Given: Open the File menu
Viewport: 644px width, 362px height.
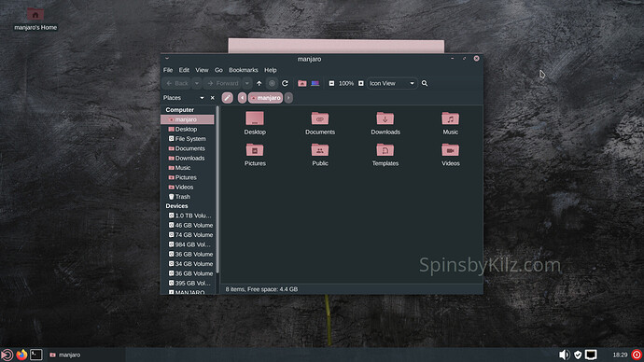Looking at the screenshot, I should [x=168, y=70].
